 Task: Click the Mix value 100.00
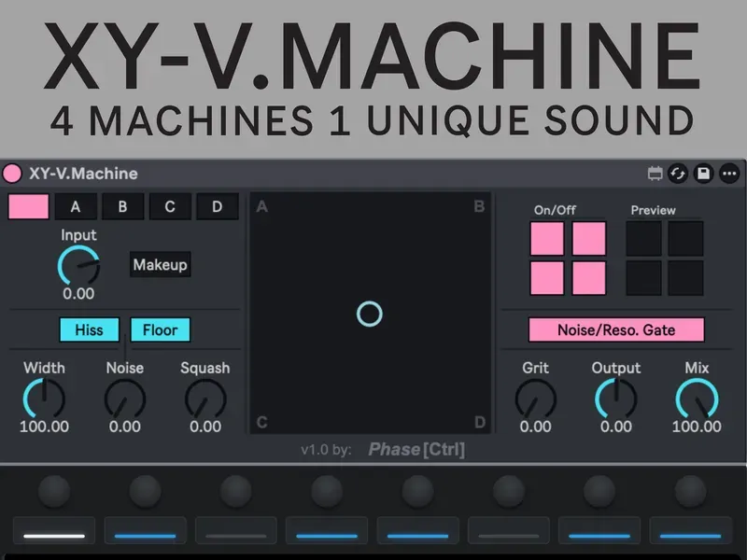pyautogui.click(x=697, y=427)
